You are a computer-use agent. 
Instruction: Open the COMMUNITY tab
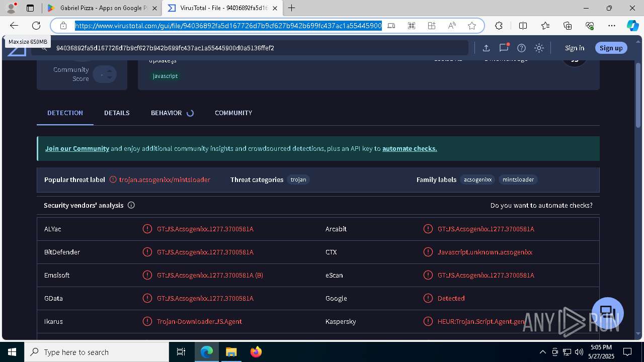pyautogui.click(x=233, y=113)
